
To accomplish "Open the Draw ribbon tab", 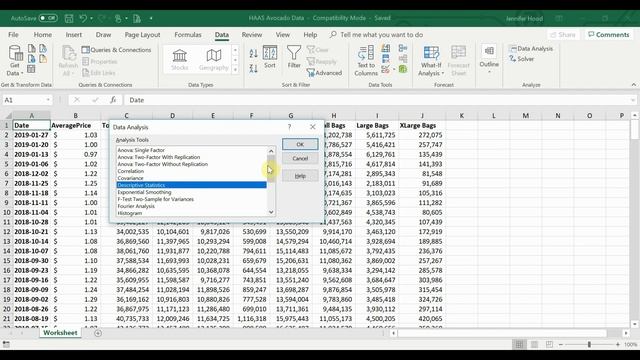I will coord(103,35).
